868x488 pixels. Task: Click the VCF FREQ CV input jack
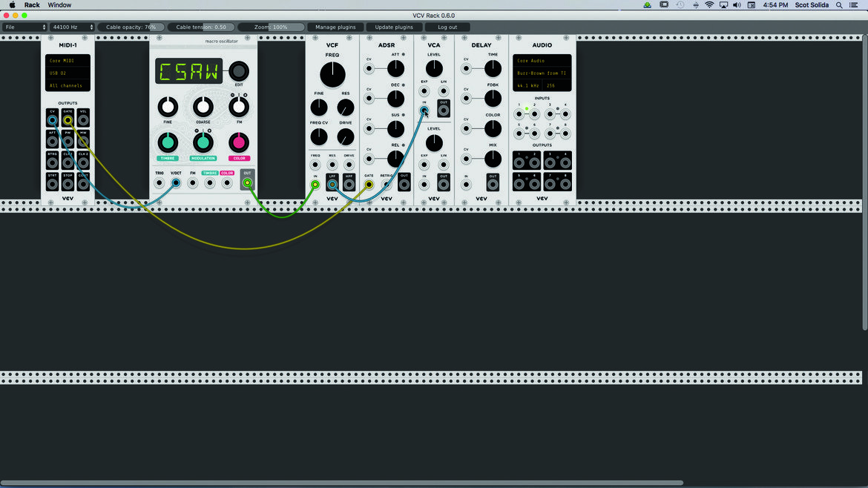click(x=315, y=165)
